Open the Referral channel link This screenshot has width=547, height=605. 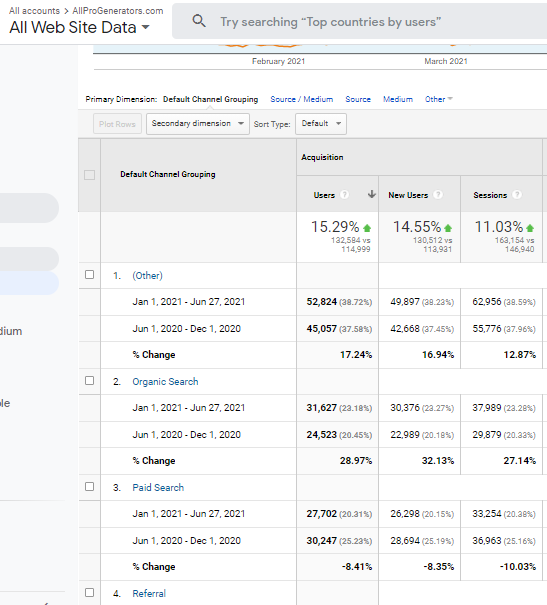click(149, 593)
